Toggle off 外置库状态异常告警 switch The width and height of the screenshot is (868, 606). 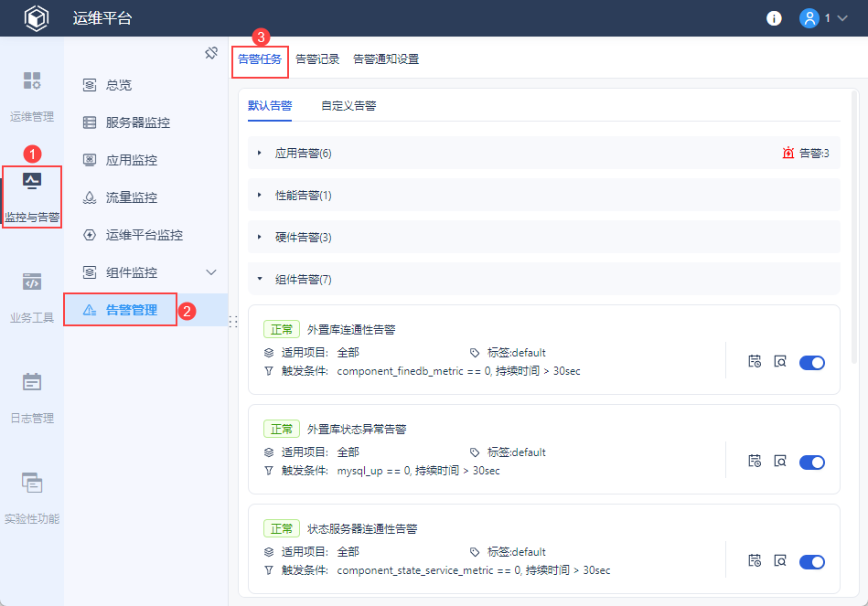click(812, 462)
